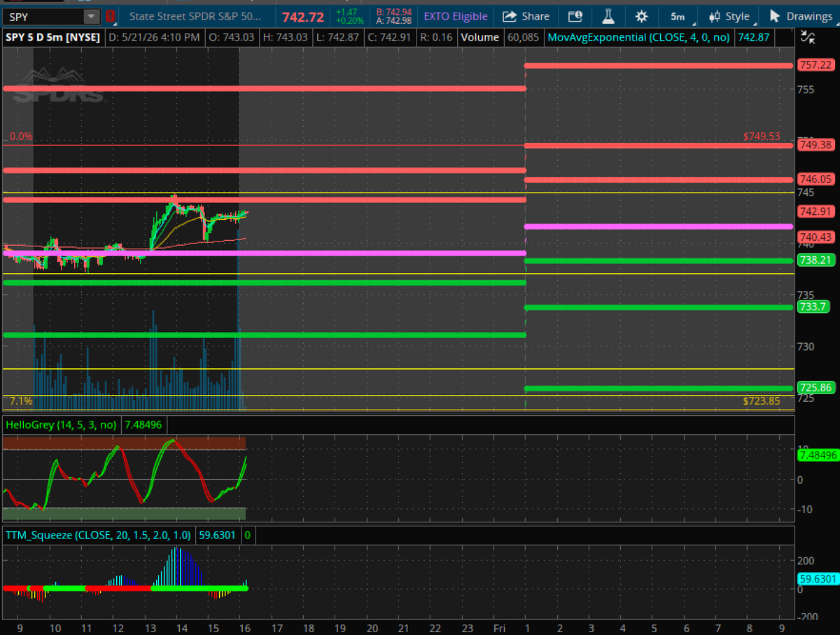Click the volume value 60,085
840x635 pixels.
coord(522,37)
